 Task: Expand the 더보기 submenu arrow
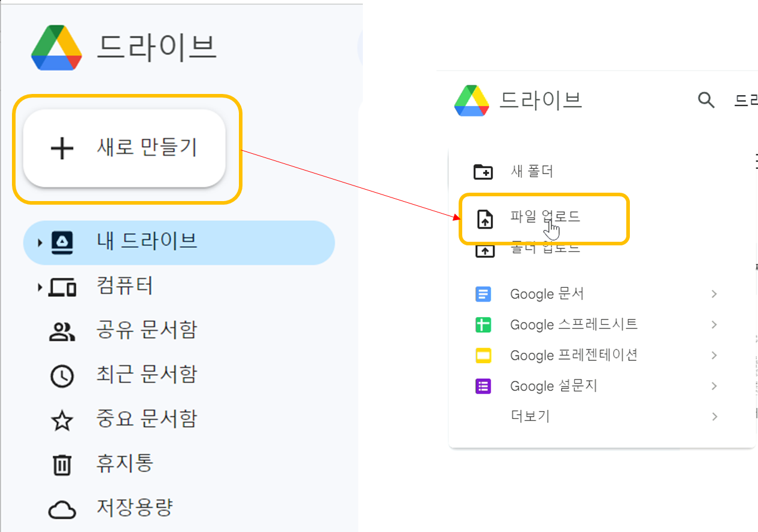point(714,417)
